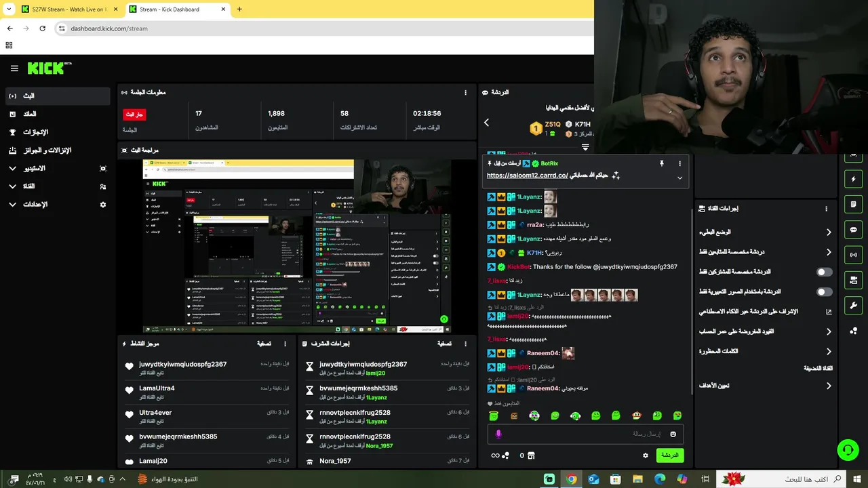
Task: Click juwydtkyiwmqiudospfg2367 in the activity feed
Action: (183, 364)
